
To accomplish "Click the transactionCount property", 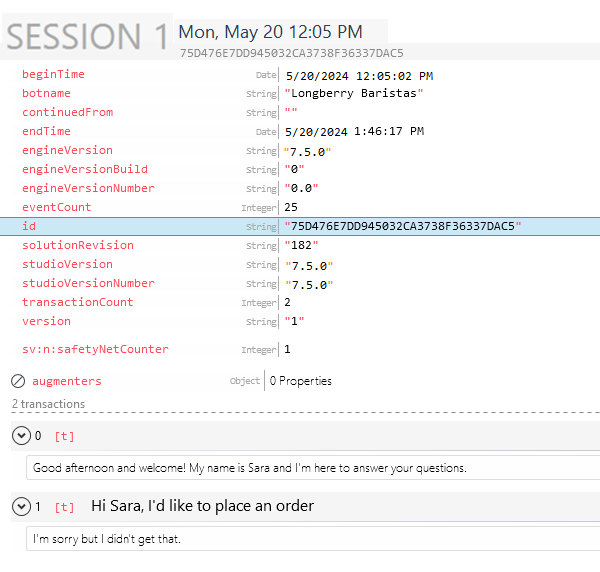I will [x=77, y=302].
